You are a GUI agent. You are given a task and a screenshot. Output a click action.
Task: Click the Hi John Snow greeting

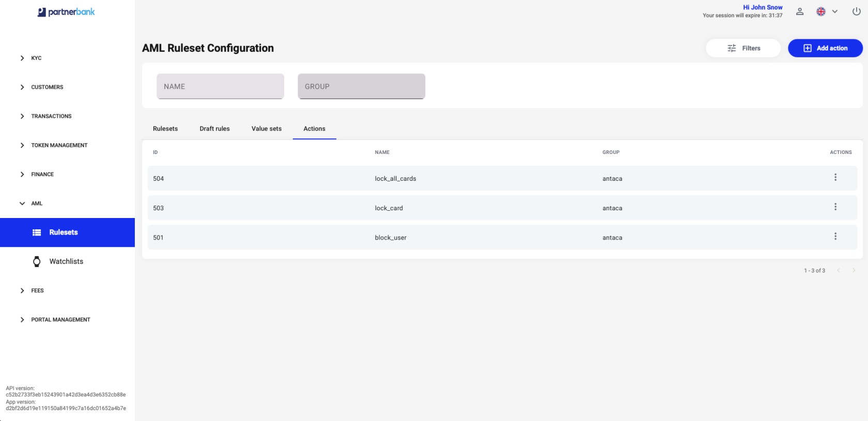click(763, 7)
